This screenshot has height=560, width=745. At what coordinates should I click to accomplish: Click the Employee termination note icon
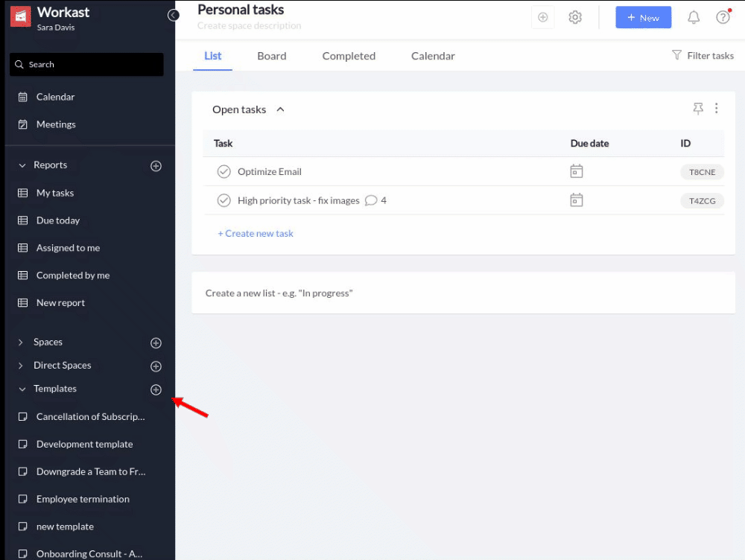pyautogui.click(x=22, y=499)
